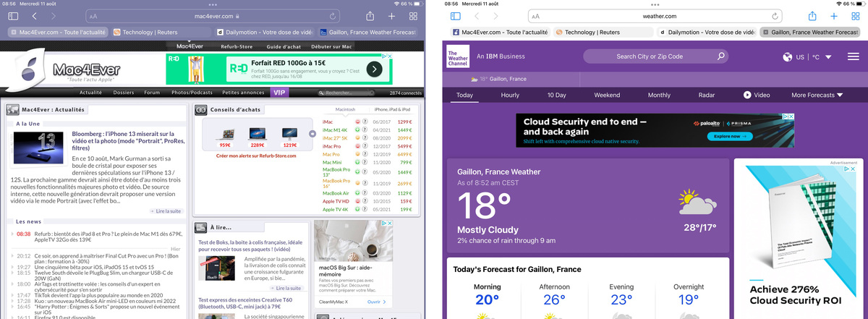This screenshot has width=868, height=319.
Task: Click Créer mon alerte sur Refurb-Store.com
Action: pos(255,156)
